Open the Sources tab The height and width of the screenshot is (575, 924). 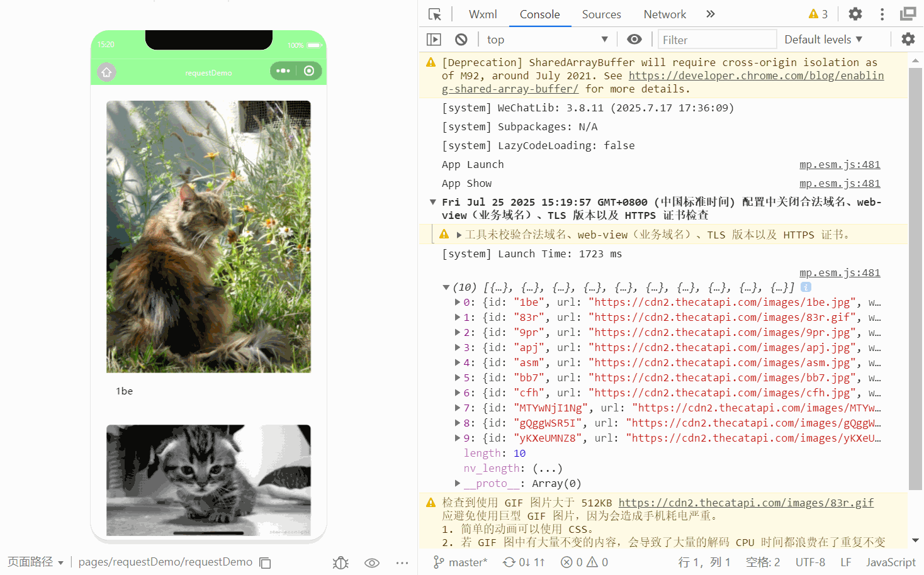pyautogui.click(x=601, y=14)
